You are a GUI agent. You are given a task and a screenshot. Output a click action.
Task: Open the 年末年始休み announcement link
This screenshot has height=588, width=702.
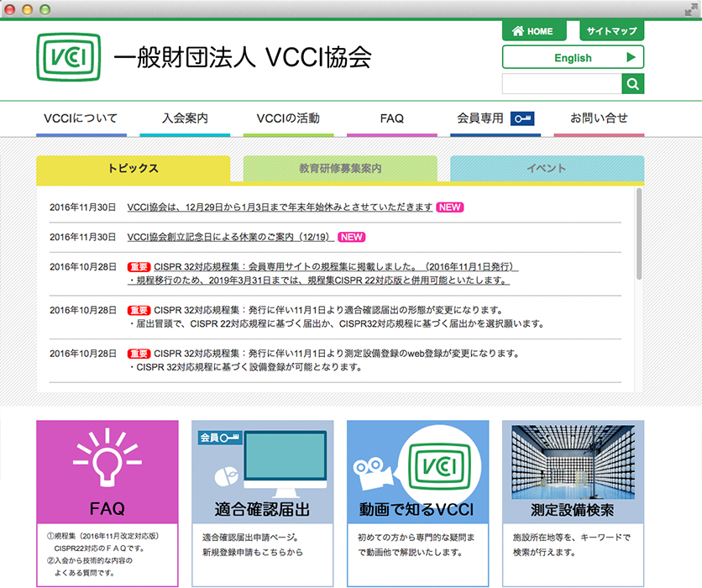point(280,207)
